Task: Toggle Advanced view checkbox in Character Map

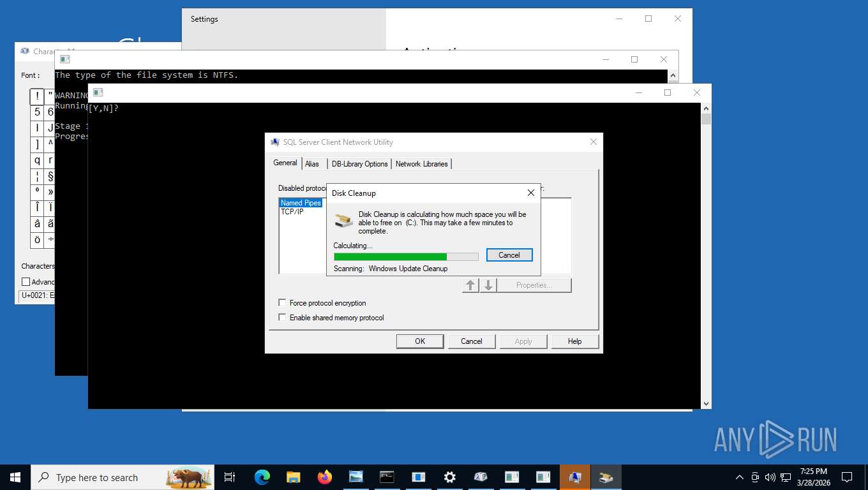Action: point(26,282)
